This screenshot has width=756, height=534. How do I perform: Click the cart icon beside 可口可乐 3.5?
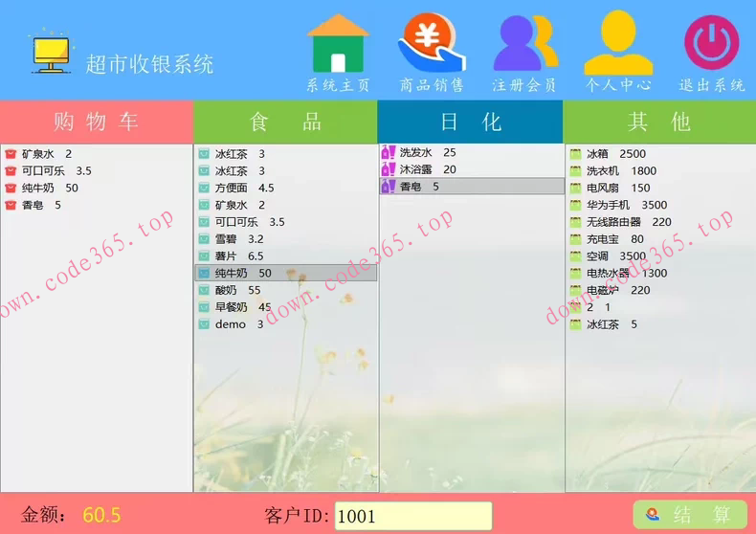tap(11, 171)
